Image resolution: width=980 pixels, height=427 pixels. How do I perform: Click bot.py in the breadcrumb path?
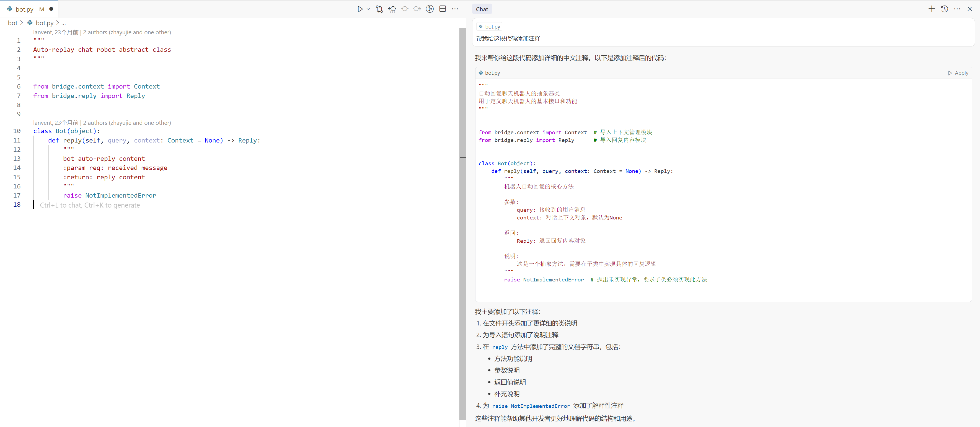(44, 23)
